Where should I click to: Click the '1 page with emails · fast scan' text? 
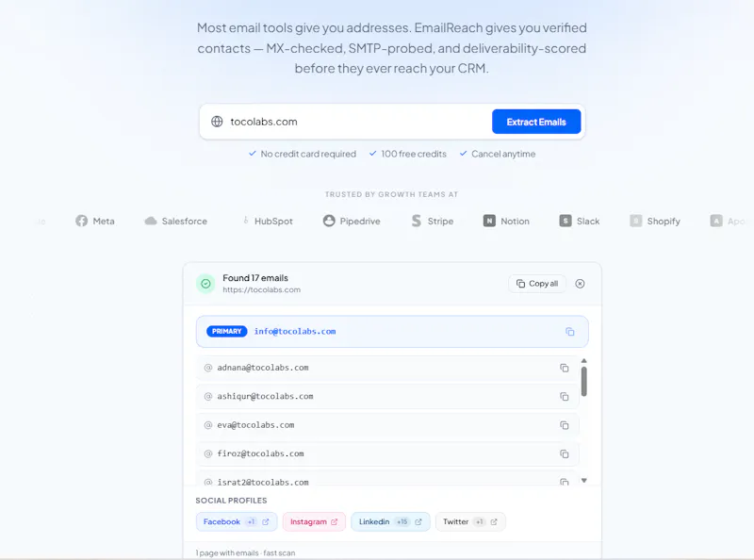(x=246, y=553)
